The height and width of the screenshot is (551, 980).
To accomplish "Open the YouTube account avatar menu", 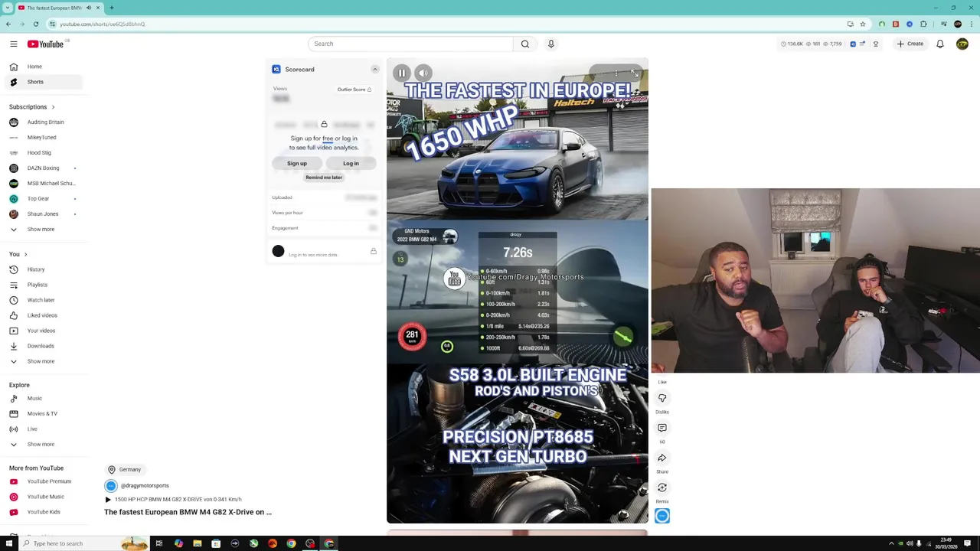I will tap(962, 44).
